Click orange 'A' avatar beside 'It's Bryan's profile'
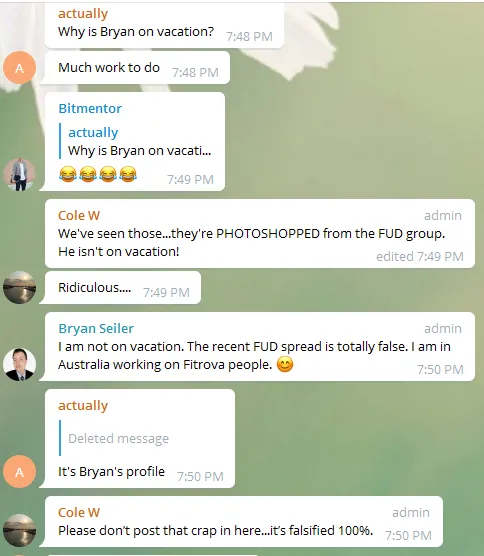The image size is (484, 556). tap(20, 472)
